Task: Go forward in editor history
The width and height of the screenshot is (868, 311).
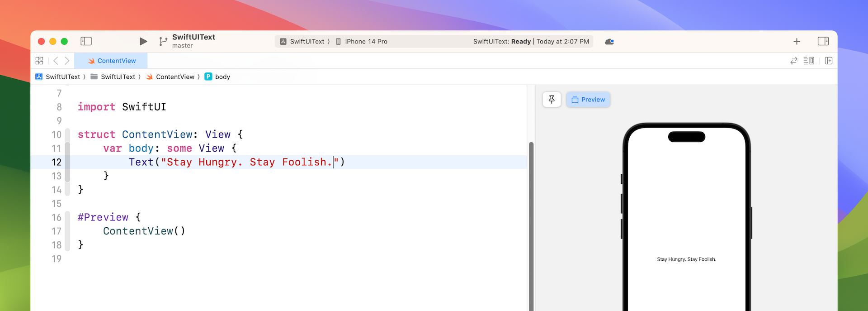Action: coord(67,61)
